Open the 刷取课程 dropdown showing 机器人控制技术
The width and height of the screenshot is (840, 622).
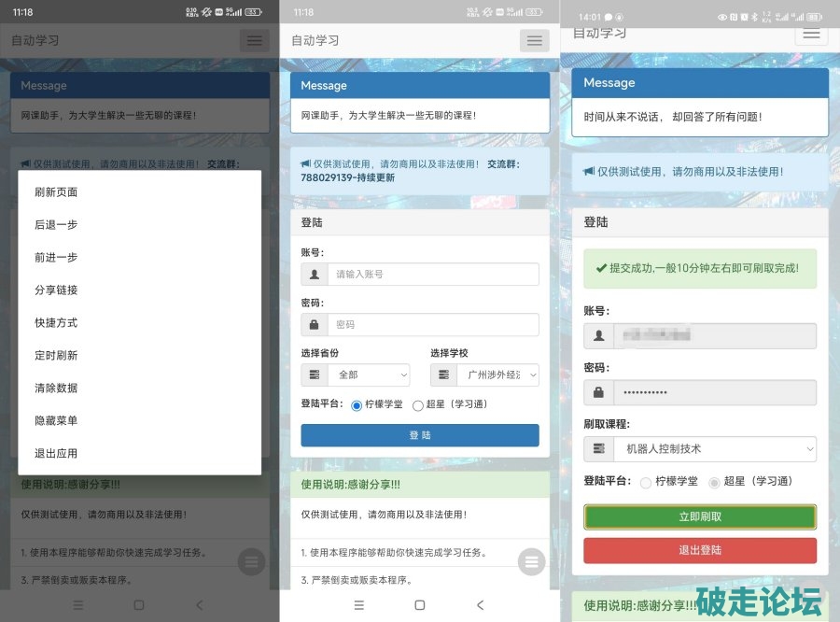(714, 449)
